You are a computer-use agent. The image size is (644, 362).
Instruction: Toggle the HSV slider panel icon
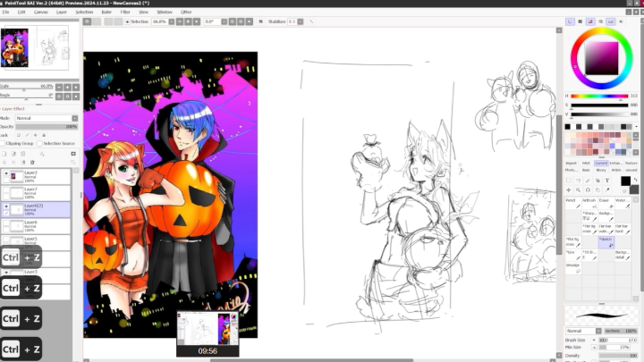pyautogui.click(x=590, y=21)
